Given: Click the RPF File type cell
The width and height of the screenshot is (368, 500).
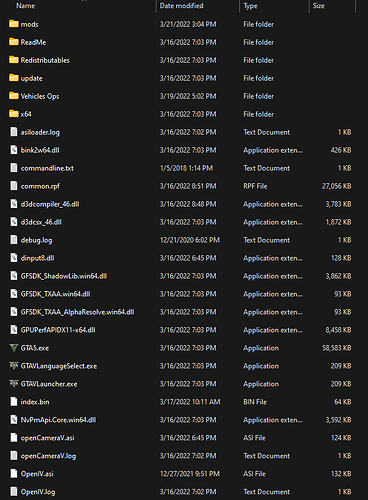Looking at the screenshot, I should pyautogui.click(x=255, y=186).
